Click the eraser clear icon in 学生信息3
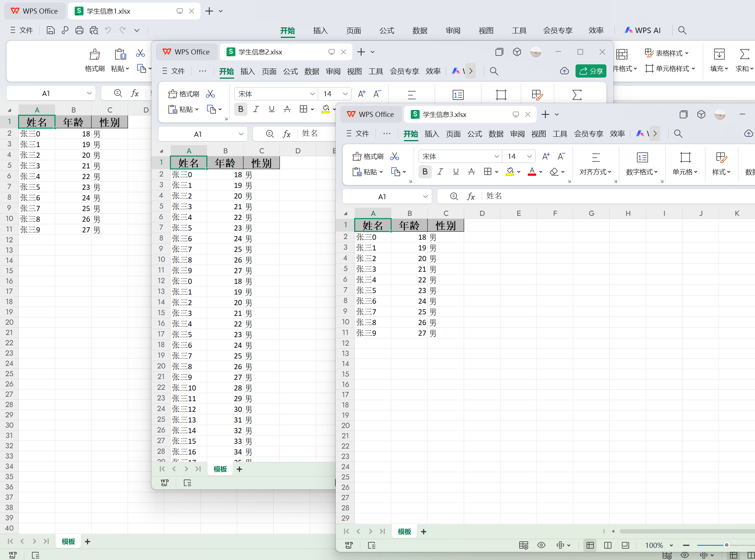The image size is (755, 560). (x=554, y=172)
